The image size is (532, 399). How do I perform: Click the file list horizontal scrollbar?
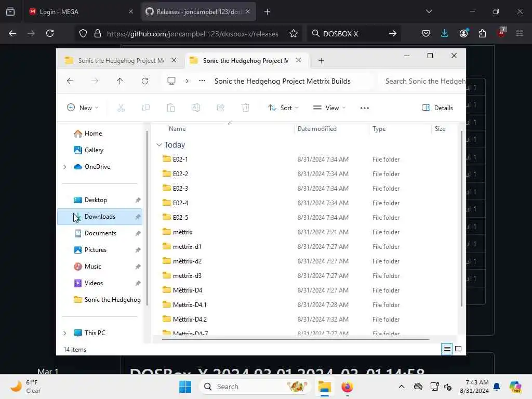(296, 339)
